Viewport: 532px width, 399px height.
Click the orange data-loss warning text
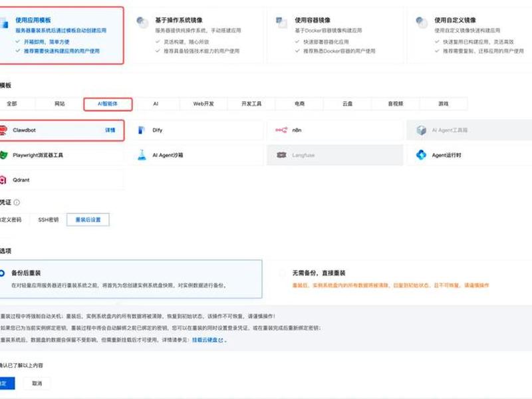[x=391, y=285]
